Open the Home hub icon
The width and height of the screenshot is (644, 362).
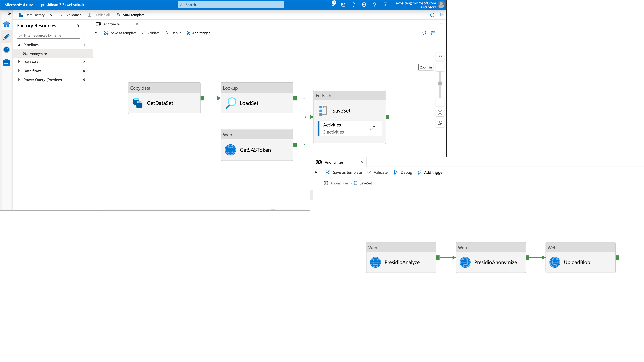(x=7, y=24)
